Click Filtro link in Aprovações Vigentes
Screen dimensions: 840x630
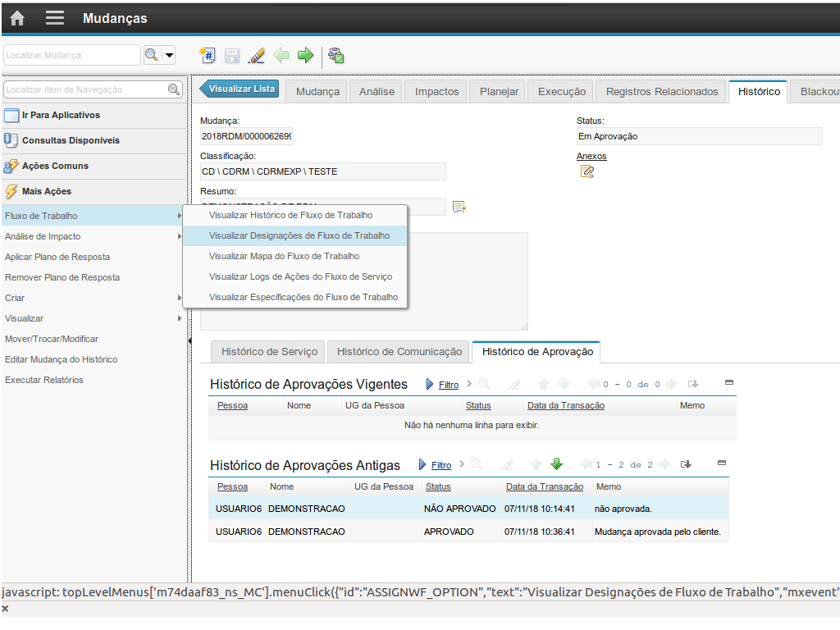tap(449, 385)
